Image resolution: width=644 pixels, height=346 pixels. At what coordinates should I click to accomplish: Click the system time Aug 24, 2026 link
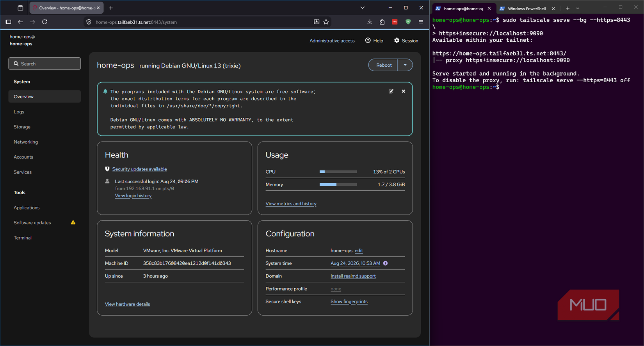(355, 263)
